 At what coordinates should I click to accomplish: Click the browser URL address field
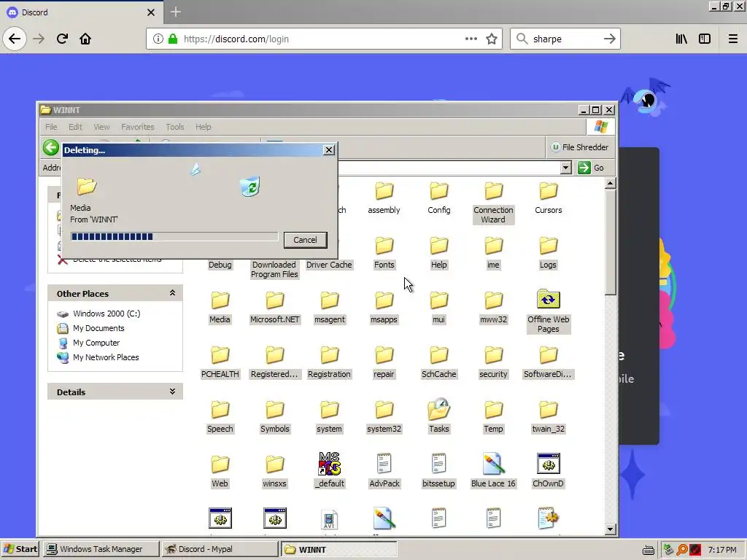click(x=324, y=39)
